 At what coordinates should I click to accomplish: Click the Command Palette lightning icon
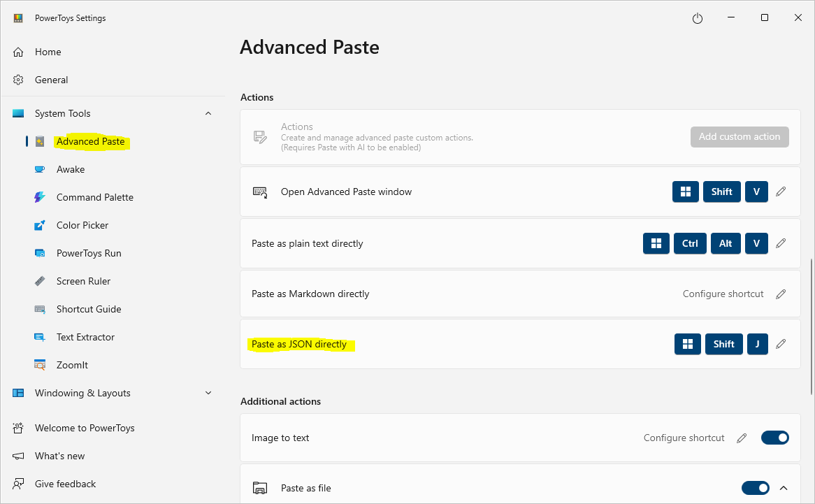click(40, 197)
